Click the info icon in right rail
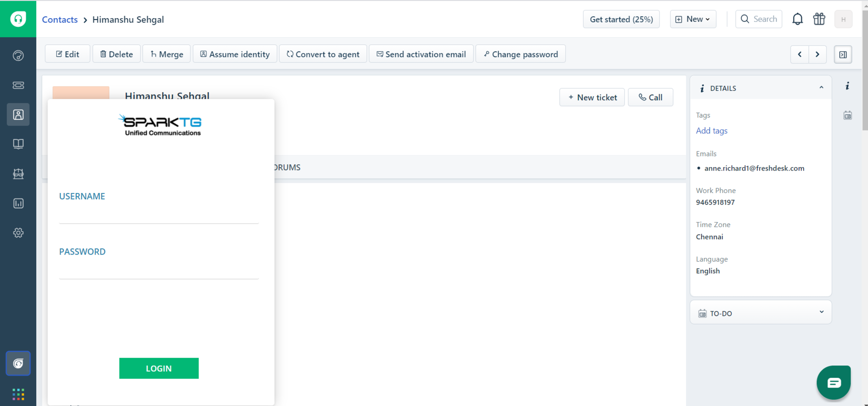The width and height of the screenshot is (868, 406). click(x=847, y=86)
